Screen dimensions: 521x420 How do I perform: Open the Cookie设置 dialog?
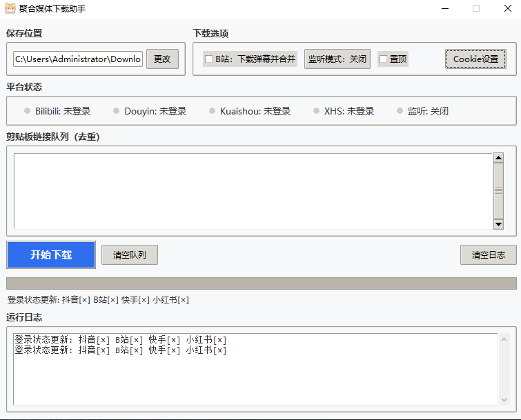click(x=475, y=59)
